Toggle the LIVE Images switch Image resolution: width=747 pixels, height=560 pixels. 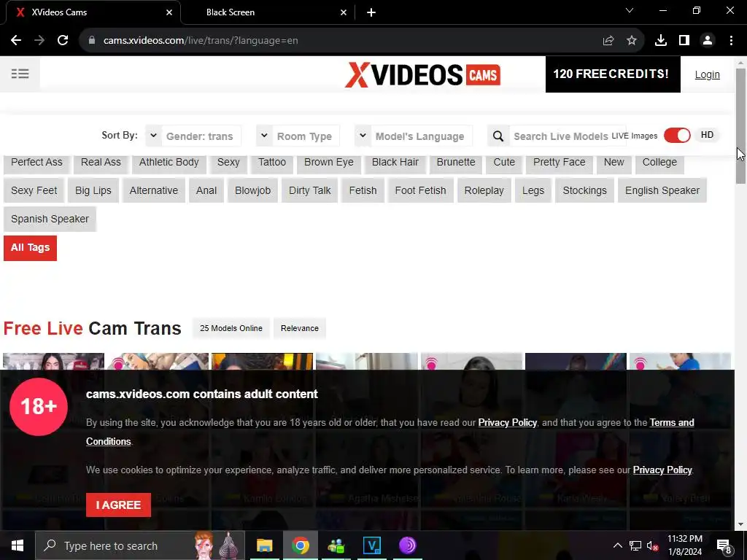(x=677, y=135)
